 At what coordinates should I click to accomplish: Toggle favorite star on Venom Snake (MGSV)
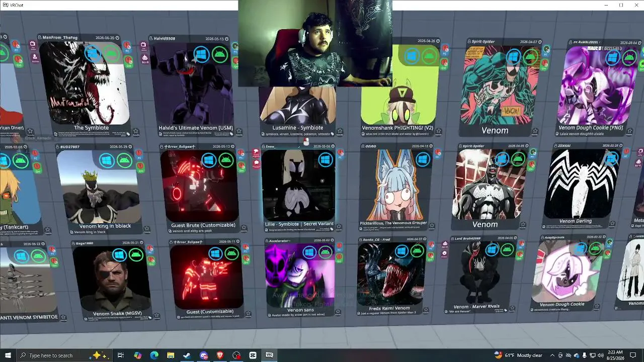(157, 316)
